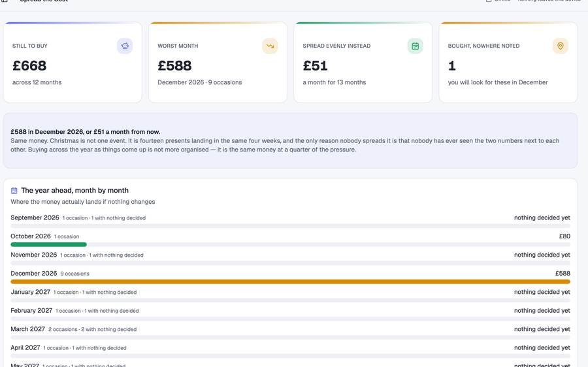Image resolution: width=588 pixels, height=367 pixels.
Task: Click 'nothing decided yet' on February 2027 row
Action: 542,310
